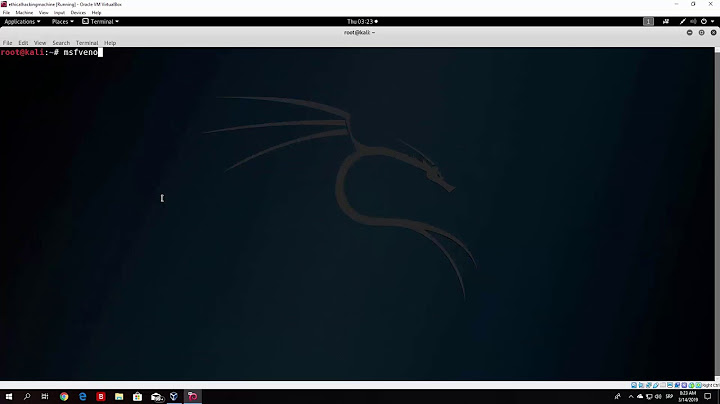
Task: Open the Places menu in Kali panel
Action: point(62,22)
